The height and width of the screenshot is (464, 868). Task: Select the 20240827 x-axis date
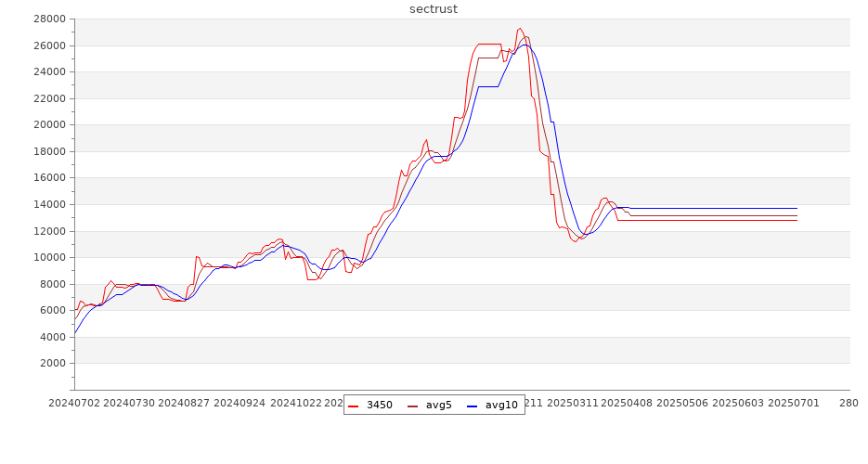click(184, 404)
